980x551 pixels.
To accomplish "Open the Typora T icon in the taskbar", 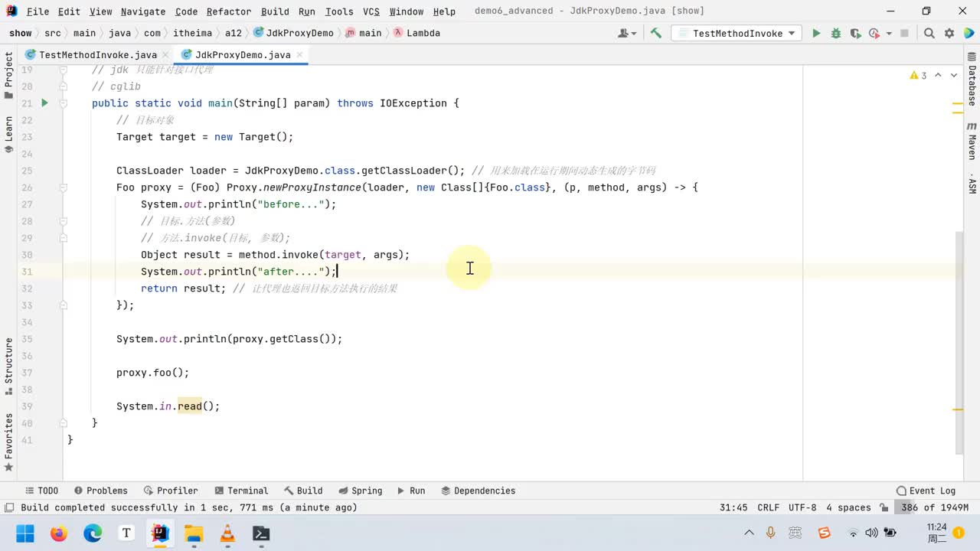I will pos(126,533).
